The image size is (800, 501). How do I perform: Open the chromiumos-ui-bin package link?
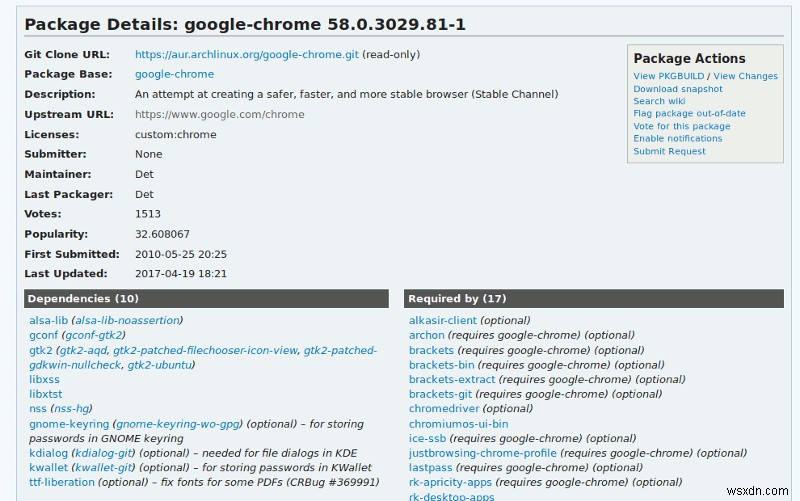coord(458,424)
